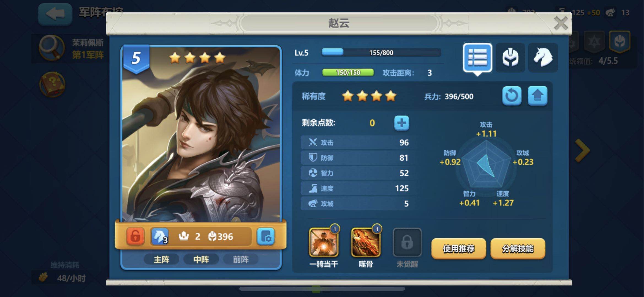The width and height of the screenshot is (644, 297).
Task: Click the locked 未觉醒 skill slot
Action: (x=407, y=242)
